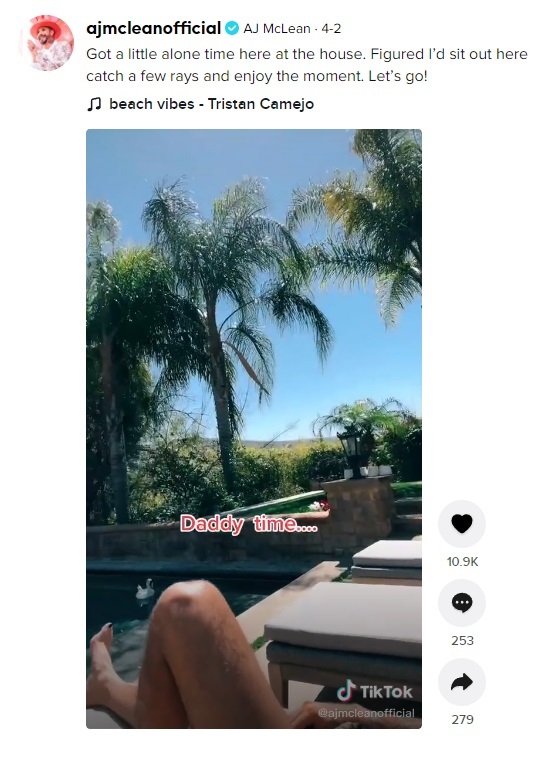
Task: Open AJ McLean's profile avatar
Action: click(x=46, y=43)
